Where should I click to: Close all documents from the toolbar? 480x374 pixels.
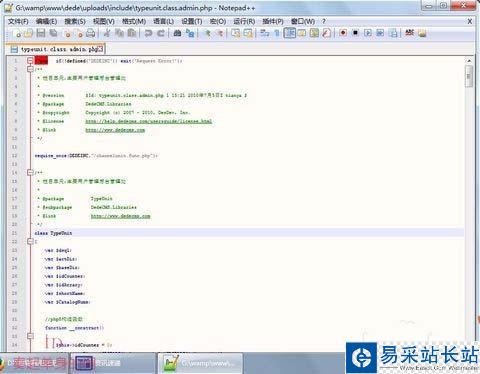[79, 33]
